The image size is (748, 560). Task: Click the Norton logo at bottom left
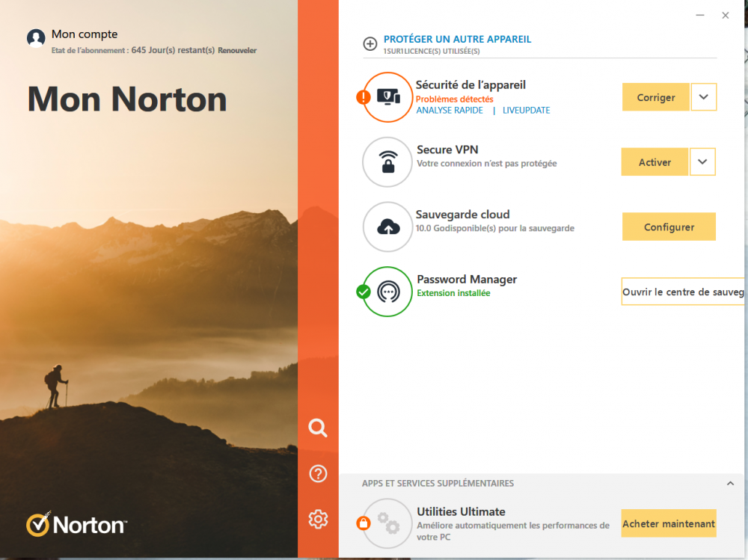point(77,524)
